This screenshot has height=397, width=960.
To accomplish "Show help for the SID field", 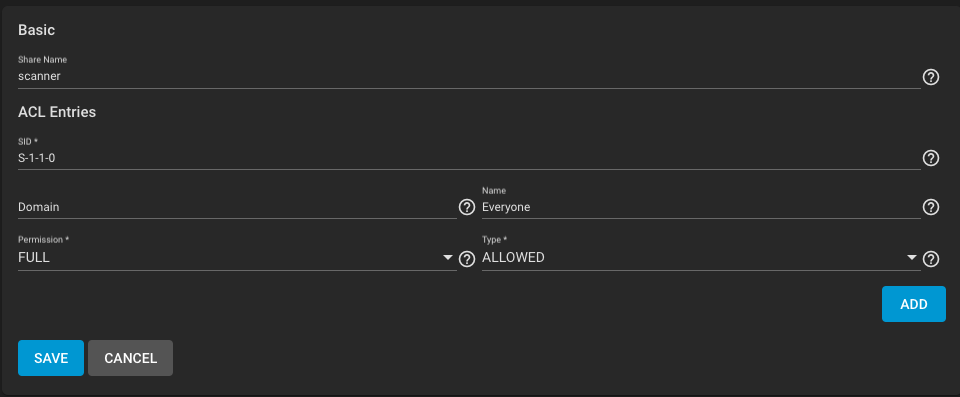I will click(931, 158).
